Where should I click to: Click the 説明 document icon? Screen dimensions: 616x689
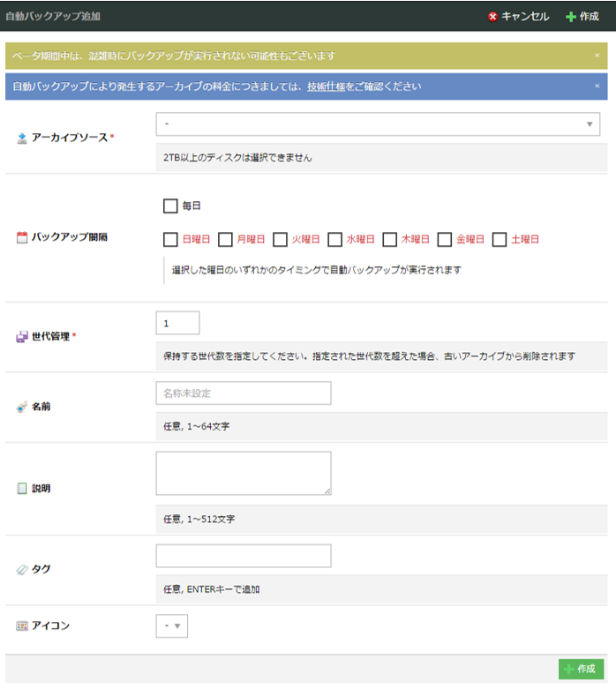click(22, 488)
